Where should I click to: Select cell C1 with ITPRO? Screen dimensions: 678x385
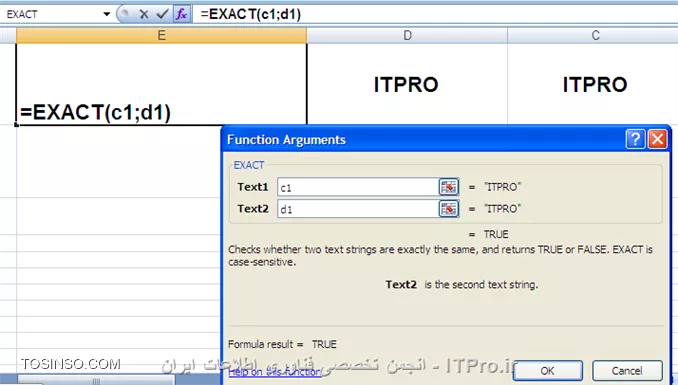tap(593, 84)
